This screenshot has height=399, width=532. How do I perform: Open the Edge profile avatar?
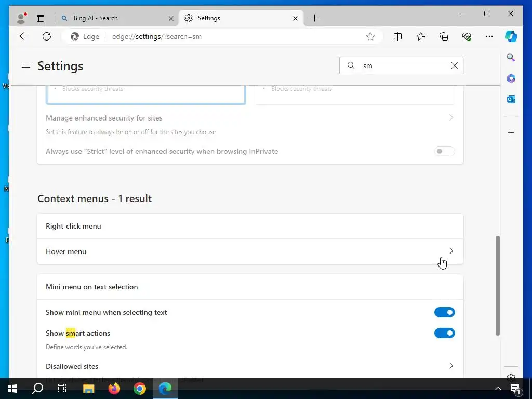pos(21,18)
